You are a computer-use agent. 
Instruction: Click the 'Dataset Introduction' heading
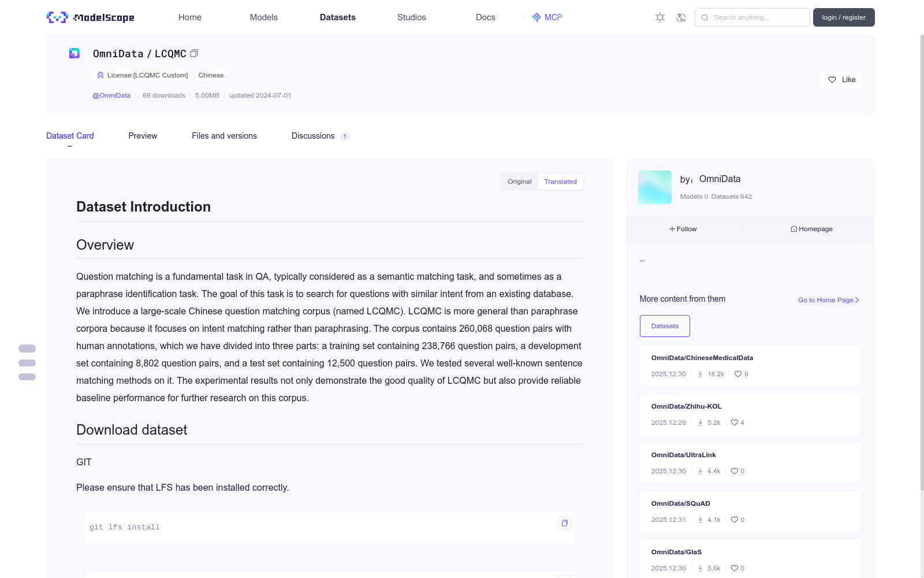pyautogui.click(x=143, y=207)
